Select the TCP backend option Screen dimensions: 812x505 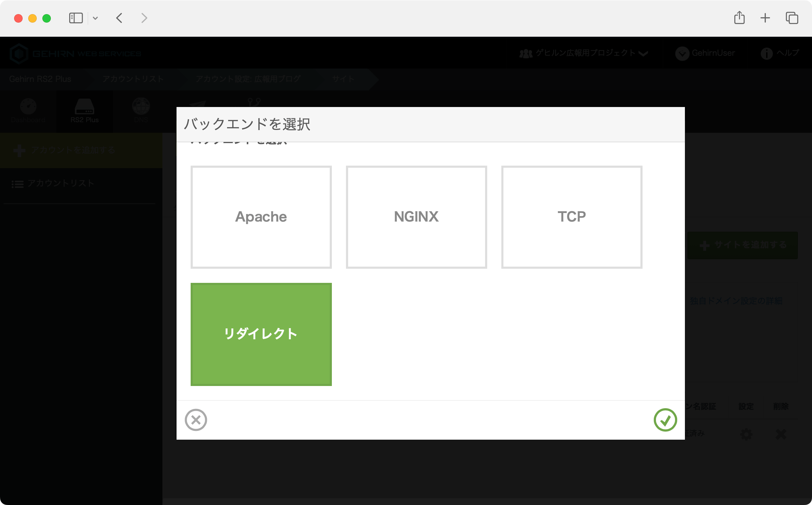571,217
